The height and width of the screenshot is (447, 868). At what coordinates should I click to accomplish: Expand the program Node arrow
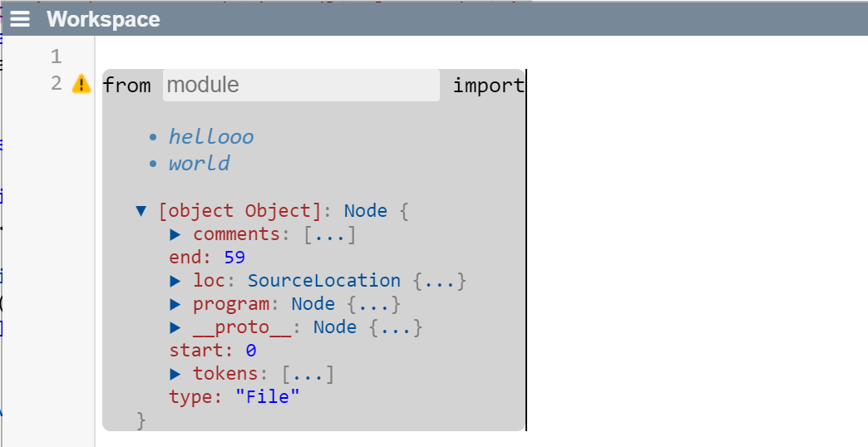[175, 304]
